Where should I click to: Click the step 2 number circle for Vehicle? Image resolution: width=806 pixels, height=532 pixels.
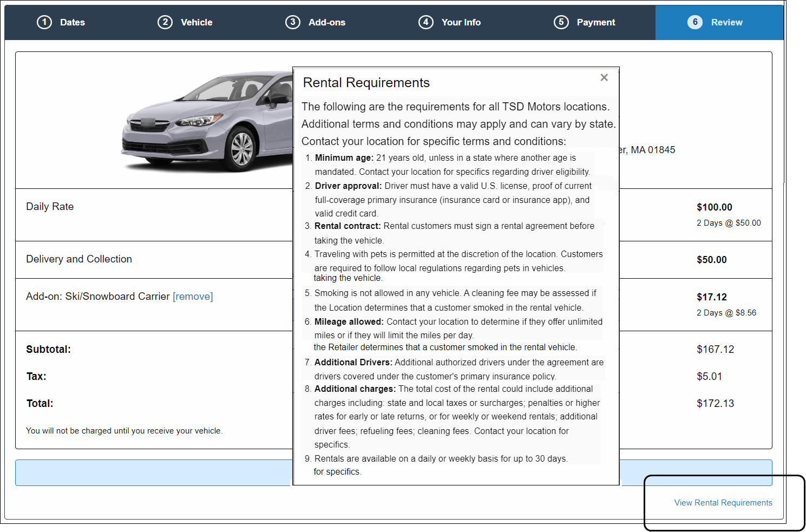coord(165,22)
